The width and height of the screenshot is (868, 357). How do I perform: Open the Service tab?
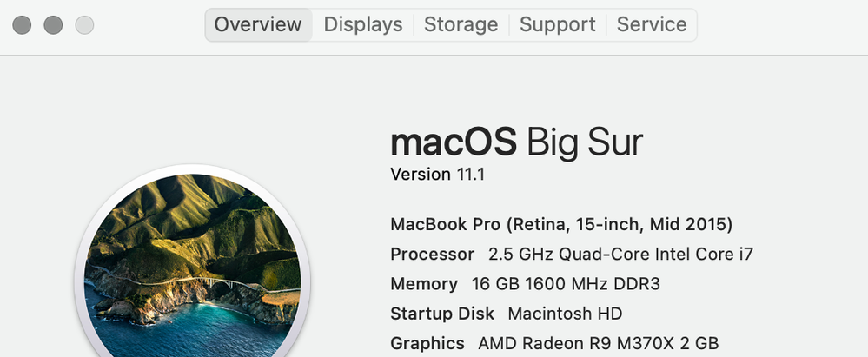(652, 24)
